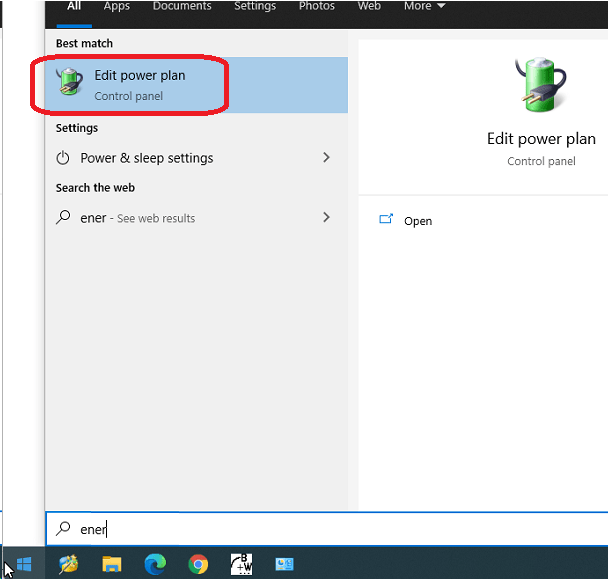Switch to the All search tab
Viewport: 608px width, 580px height.
[x=74, y=6]
